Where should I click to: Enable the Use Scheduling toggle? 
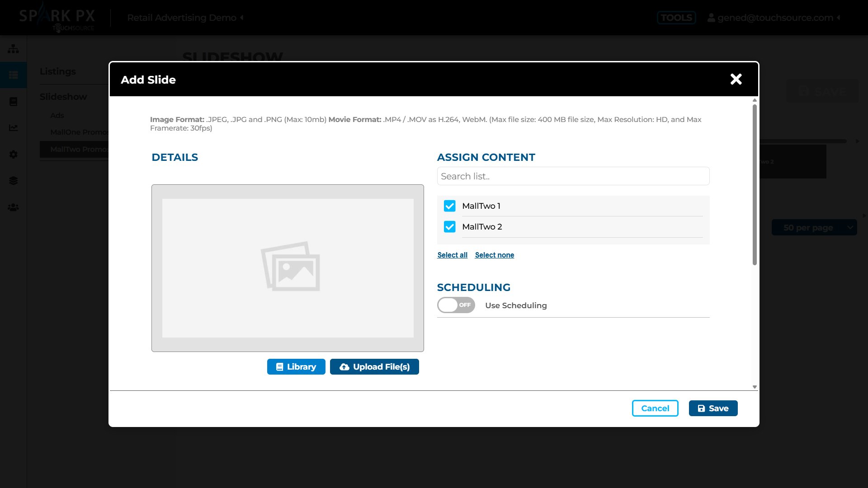456,305
